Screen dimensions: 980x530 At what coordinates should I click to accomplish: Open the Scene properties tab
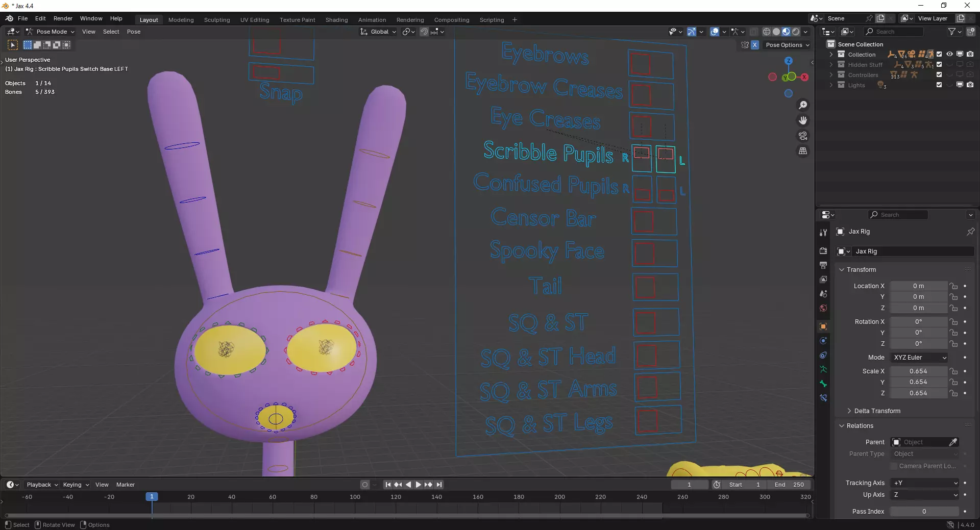[823, 294]
